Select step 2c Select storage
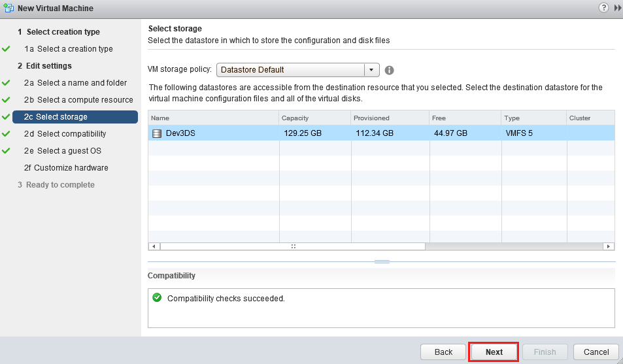The image size is (623, 364). pyautogui.click(x=75, y=117)
